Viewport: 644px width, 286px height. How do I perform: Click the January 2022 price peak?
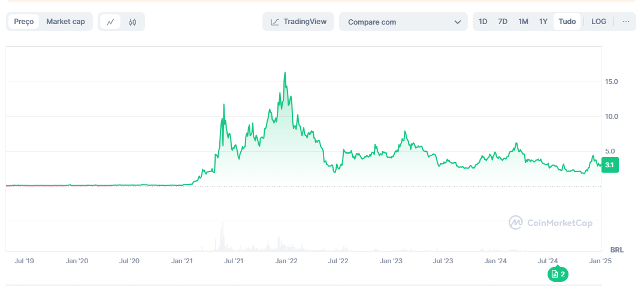285,73
